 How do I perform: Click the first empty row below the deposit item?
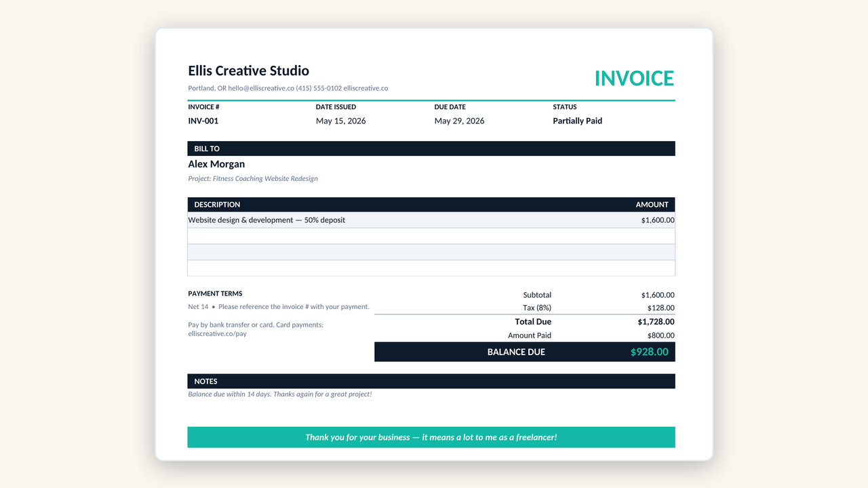coord(431,236)
